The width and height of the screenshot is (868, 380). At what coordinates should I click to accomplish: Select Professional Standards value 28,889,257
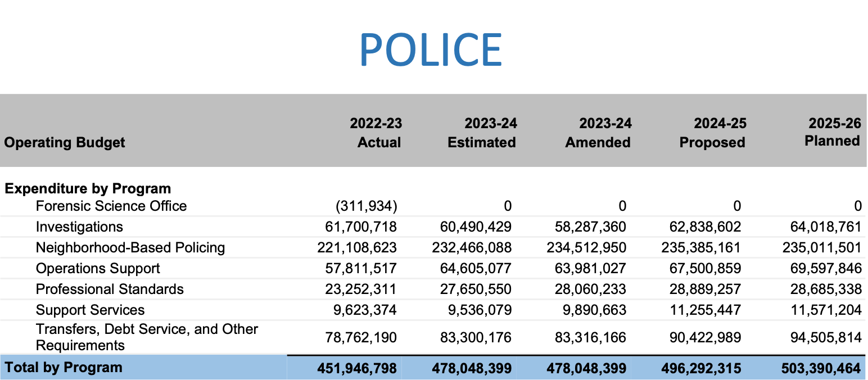[x=706, y=289]
